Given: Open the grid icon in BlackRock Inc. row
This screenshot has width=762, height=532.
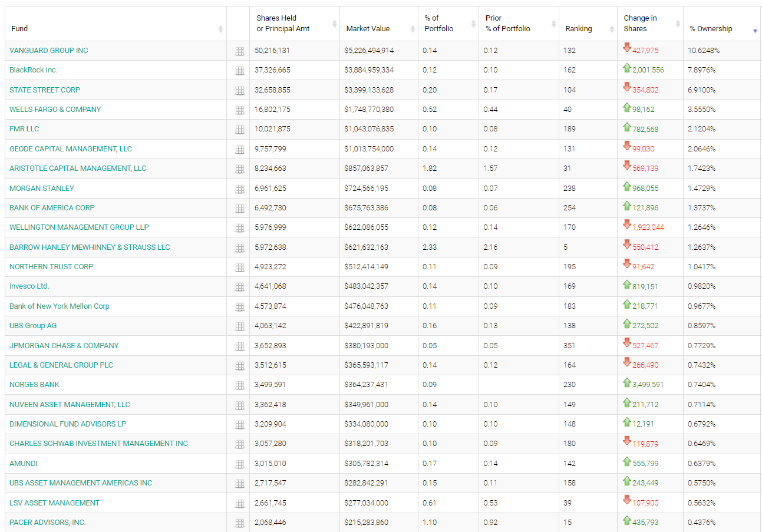Looking at the screenshot, I should pos(240,71).
